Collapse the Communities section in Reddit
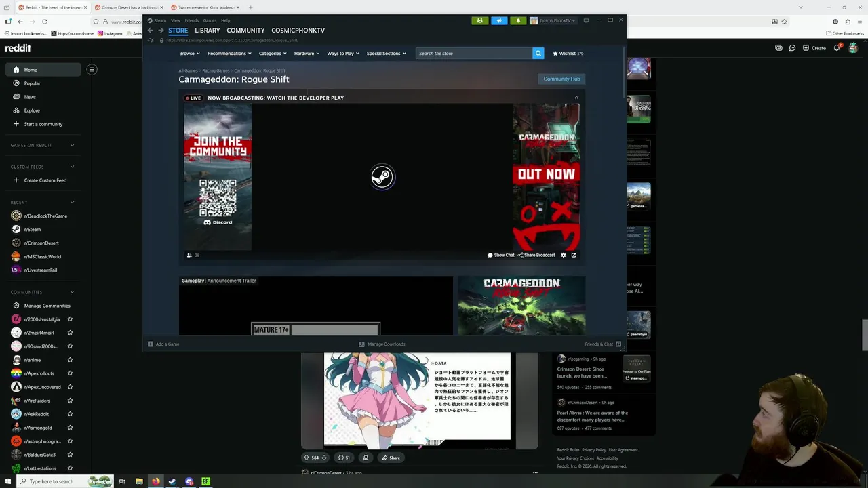 [x=72, y=292]
